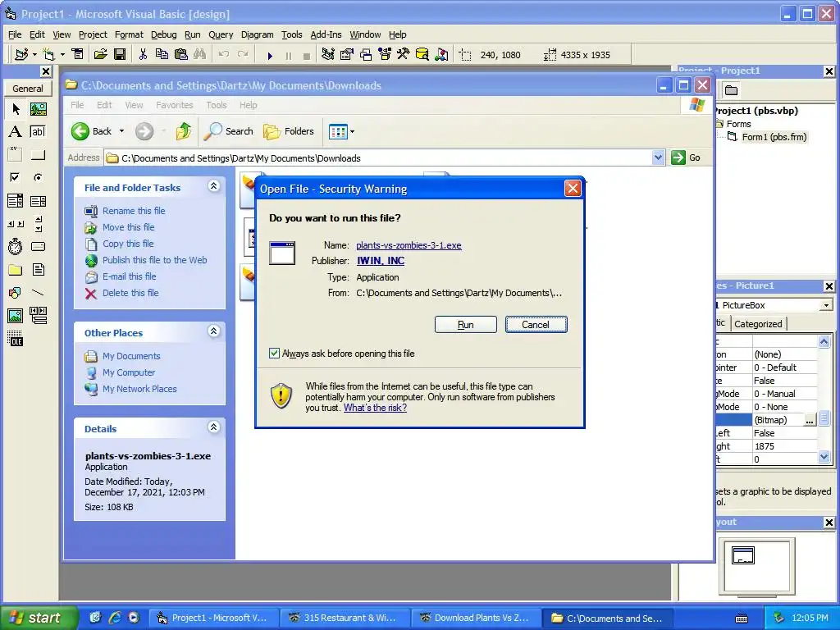
Task: Click the Open Project toolbar icon
Action: [100, 54]
